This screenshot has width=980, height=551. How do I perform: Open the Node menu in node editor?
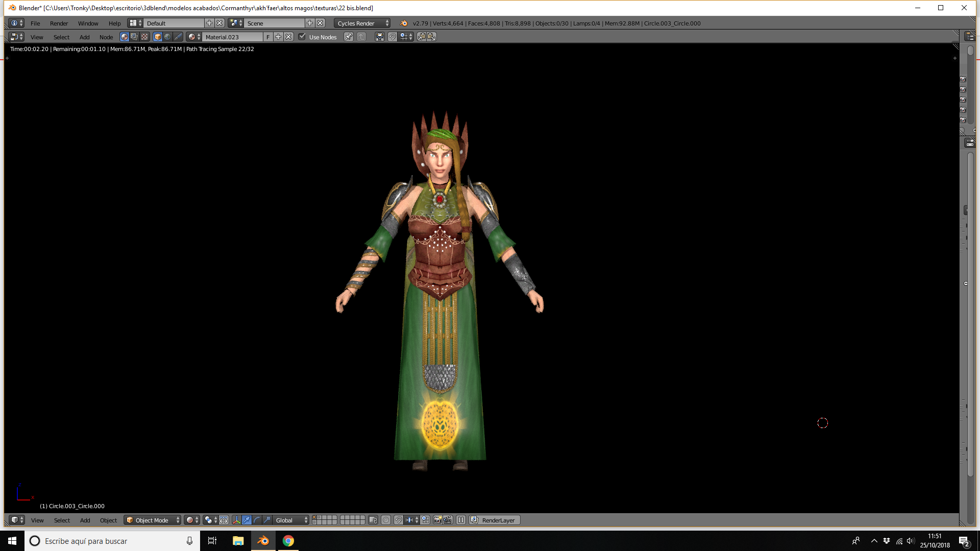[x=106, y=37]
